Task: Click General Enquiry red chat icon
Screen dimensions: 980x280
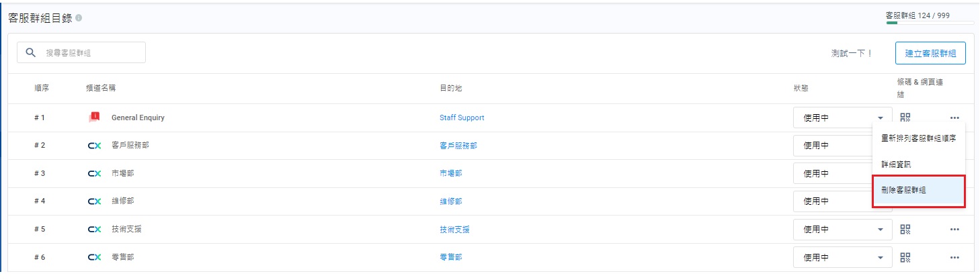Action: [x=94, y=118]
